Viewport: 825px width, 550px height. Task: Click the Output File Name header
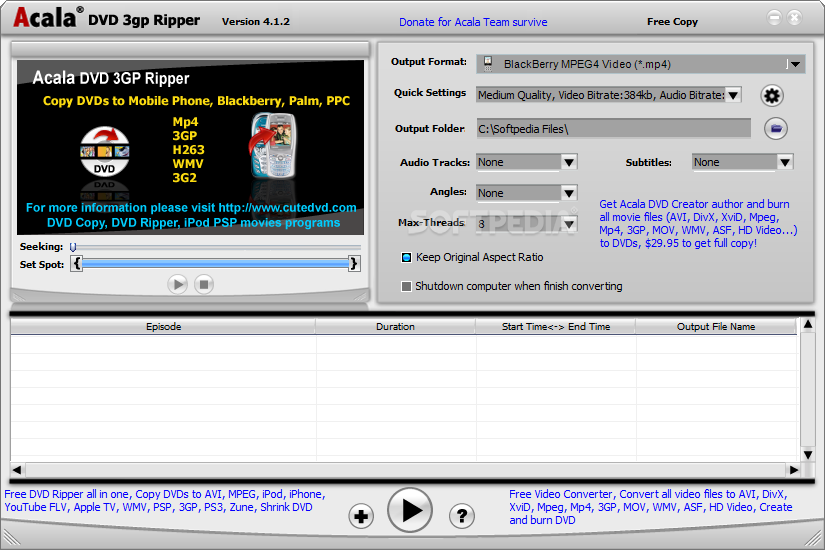716,327
